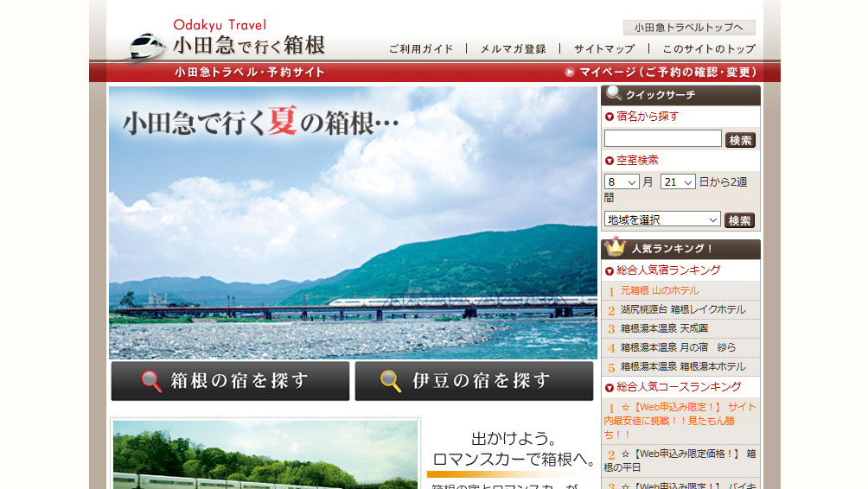Click the 総合人気コースランキング heading
Screen dimensions: 868x489
coord(679,387)
